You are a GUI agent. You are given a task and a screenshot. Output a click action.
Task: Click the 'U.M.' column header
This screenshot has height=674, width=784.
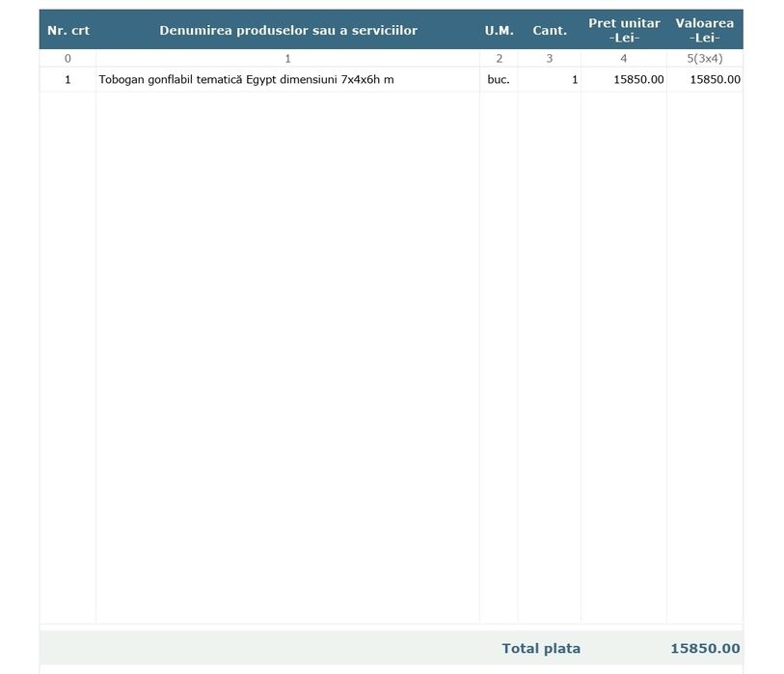499,31
